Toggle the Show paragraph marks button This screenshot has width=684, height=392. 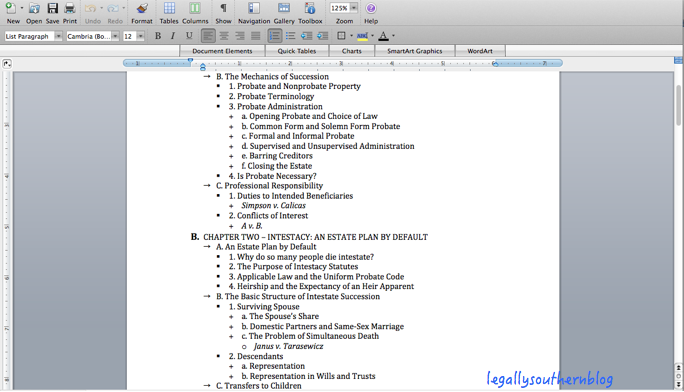pyautogui.click(x=223, y=8)
